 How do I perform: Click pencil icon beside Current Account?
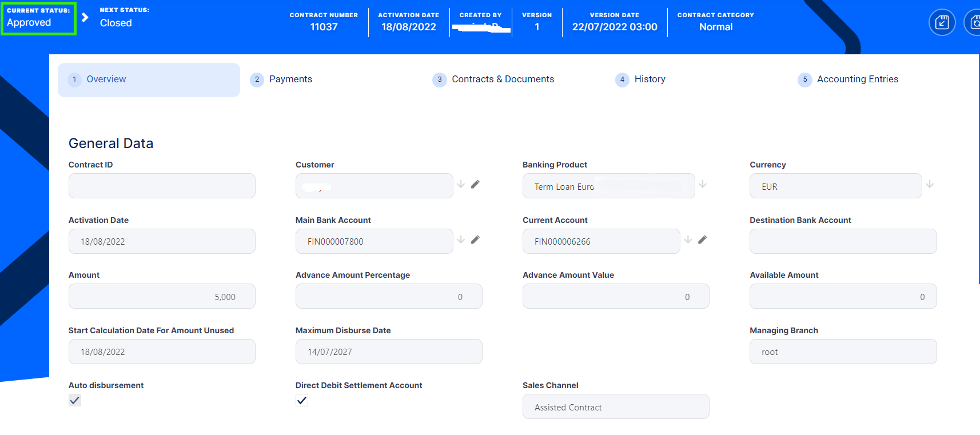tap(702, 240)
